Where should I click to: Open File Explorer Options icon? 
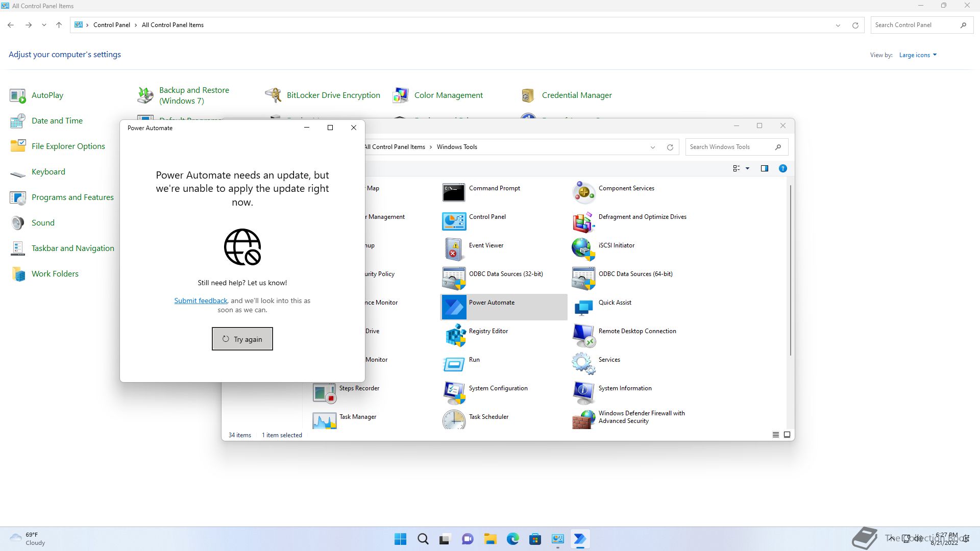point(18,146)
